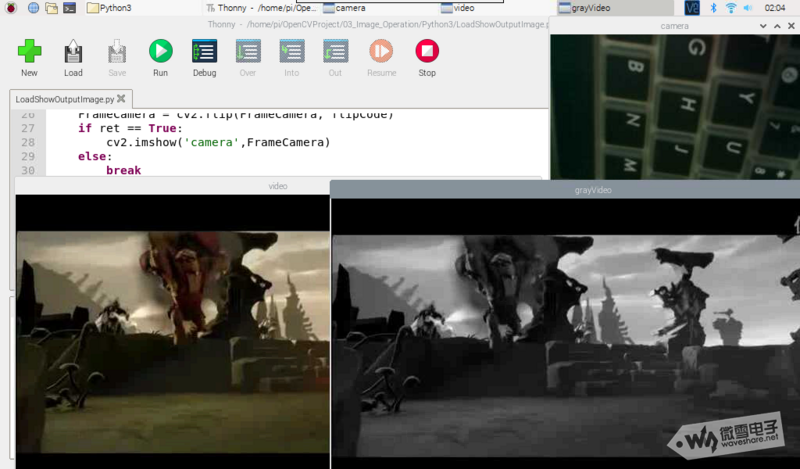800x469 pixels.
Task: Click the 'camera' string on line 28
Action: (212, 142)
